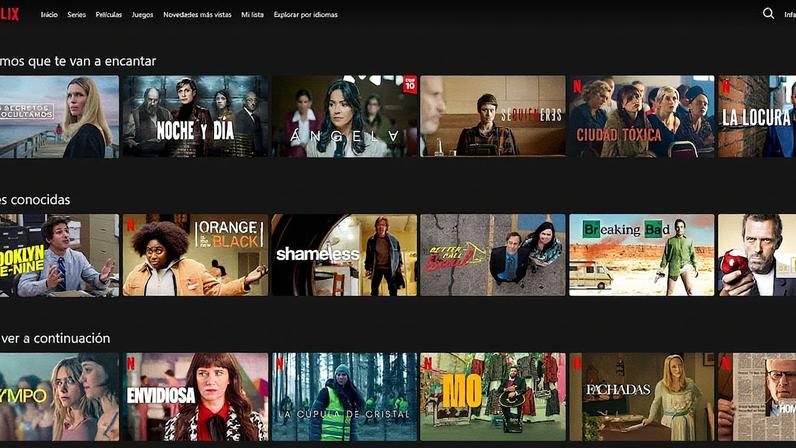Open Explorar por idiomas
The image size is (796, 448).
(306, 15)
